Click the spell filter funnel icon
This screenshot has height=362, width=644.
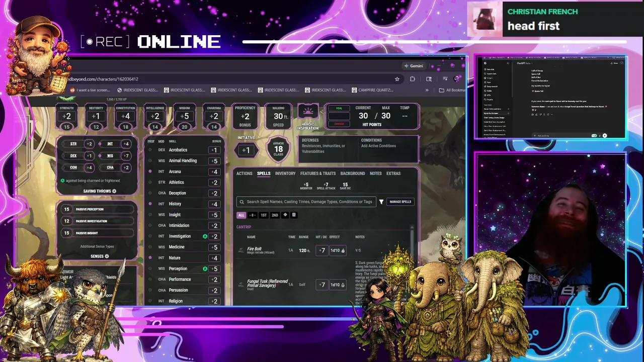click(381, 202)
